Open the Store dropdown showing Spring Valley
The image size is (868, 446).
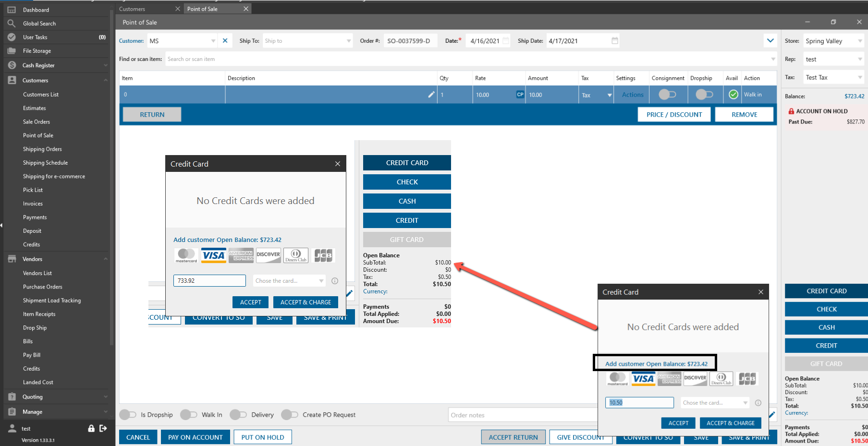click(x=860, y=41)
